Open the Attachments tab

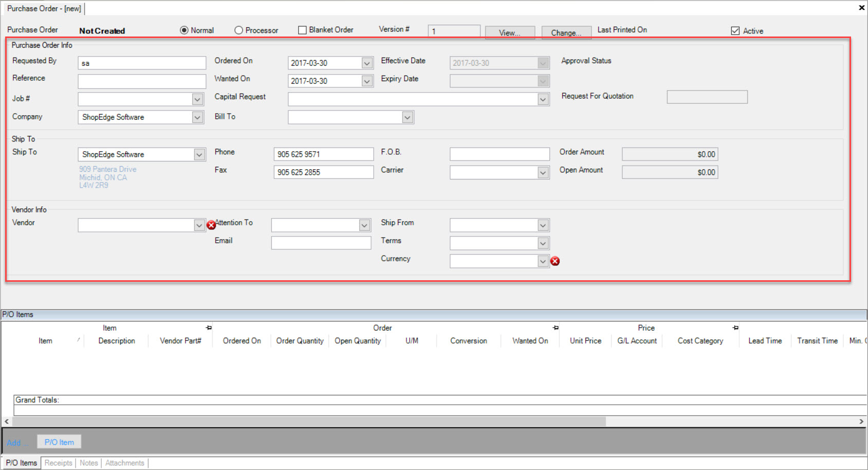pyautogui.click(x=125, y=463)
